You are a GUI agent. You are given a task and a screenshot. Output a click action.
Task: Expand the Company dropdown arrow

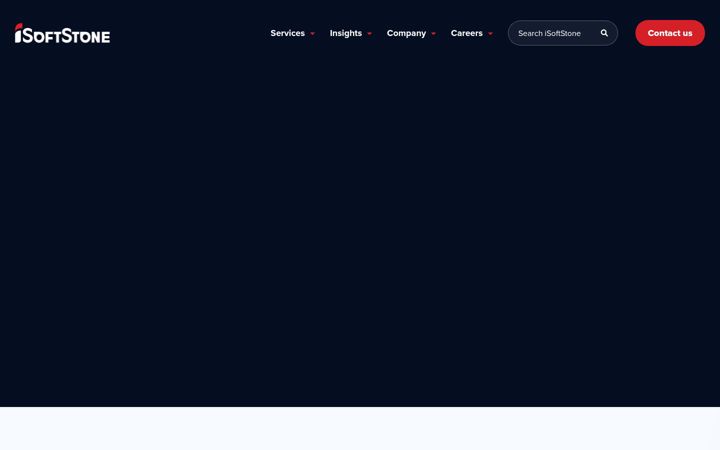(x=433, y=34)
